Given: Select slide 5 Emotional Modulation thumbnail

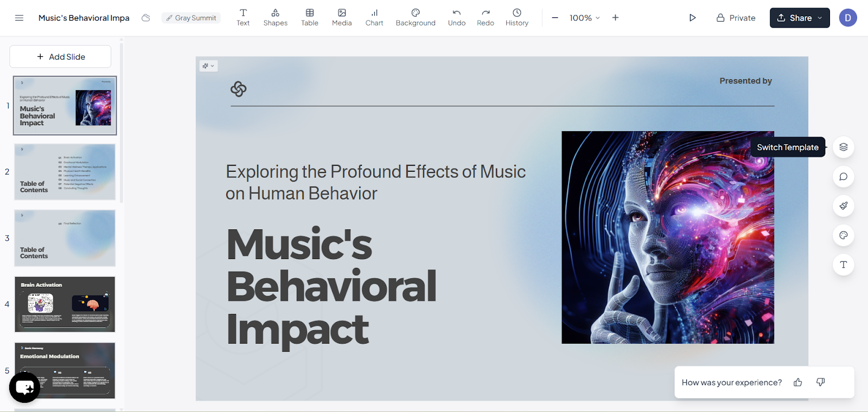Looking at the screenshot, I should [x=65, y=371].
